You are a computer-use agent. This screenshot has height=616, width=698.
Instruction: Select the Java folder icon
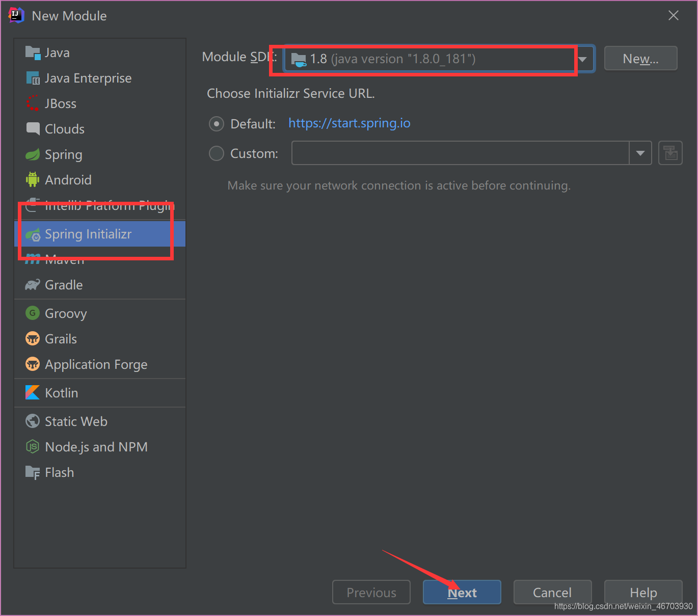[x=33, y=52]
